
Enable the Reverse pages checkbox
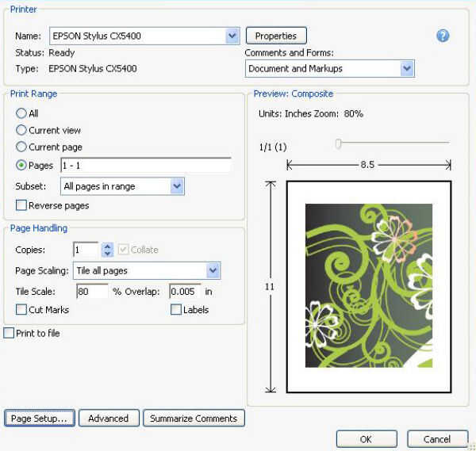pos(21,205)
